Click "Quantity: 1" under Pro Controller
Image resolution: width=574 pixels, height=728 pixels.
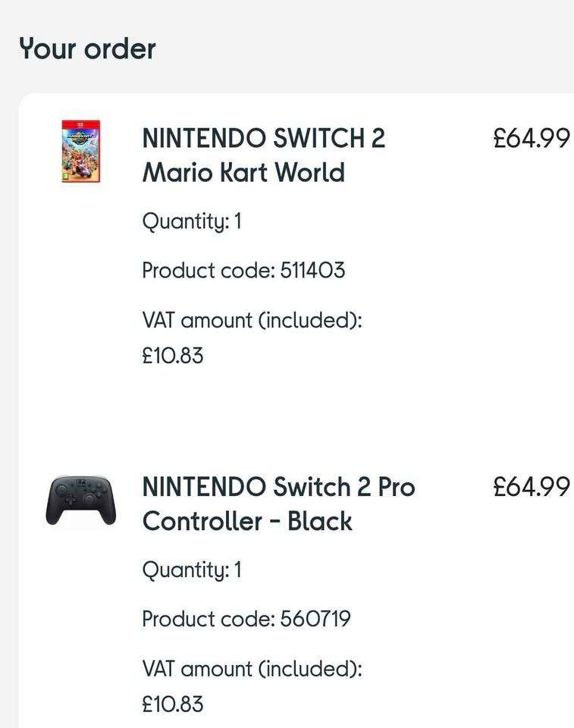192,570
